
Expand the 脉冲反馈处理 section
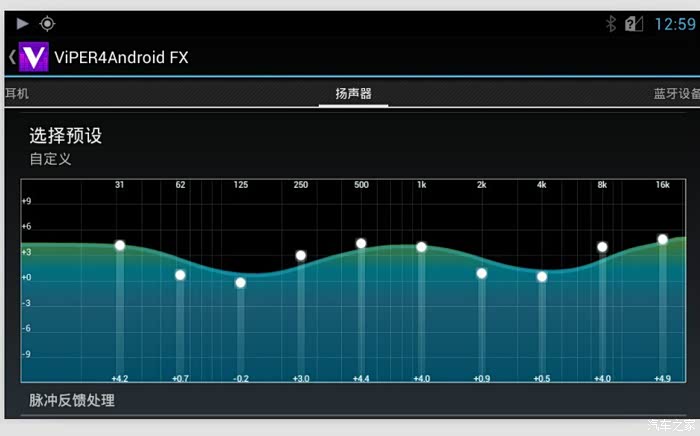click(x=72, y=400)
